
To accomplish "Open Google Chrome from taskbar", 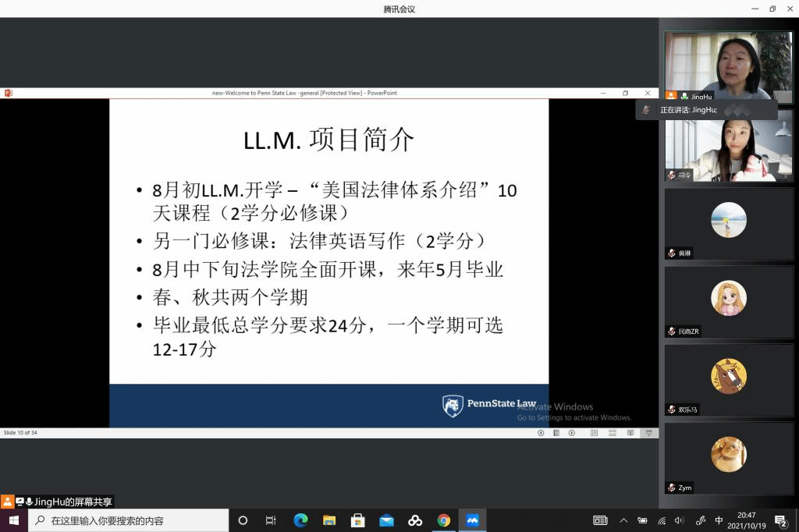I will 443,520.
